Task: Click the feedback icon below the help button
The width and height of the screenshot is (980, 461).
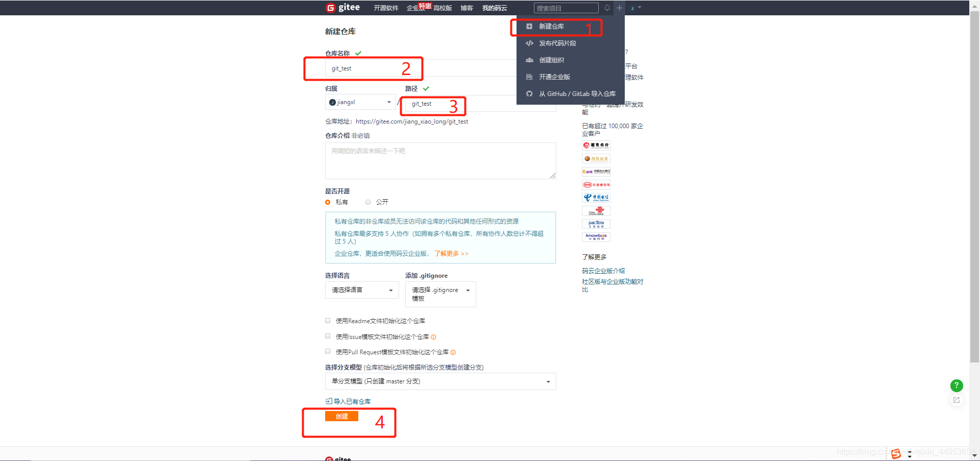Action: pyautogui.click(x=957, y=400)
